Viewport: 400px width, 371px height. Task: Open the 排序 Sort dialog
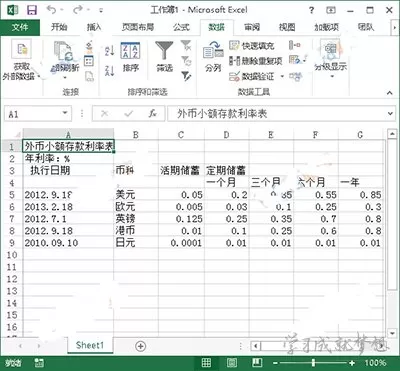point(130,57)
